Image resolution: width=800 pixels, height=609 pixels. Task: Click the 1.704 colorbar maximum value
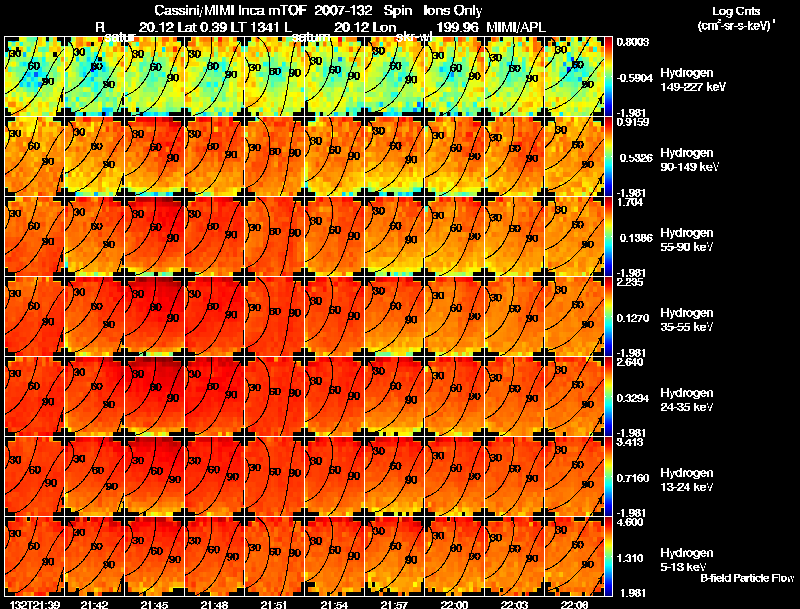[x=630, y=202]
